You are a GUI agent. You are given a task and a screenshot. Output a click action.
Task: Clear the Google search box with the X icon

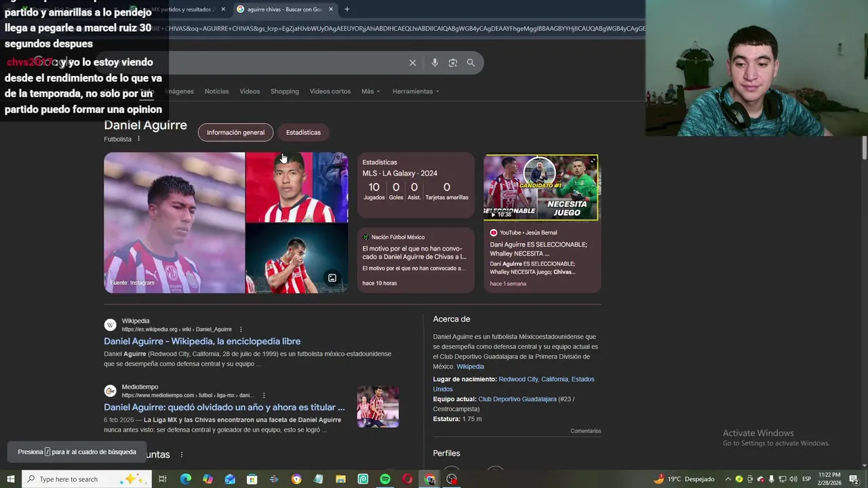(412, 62)
